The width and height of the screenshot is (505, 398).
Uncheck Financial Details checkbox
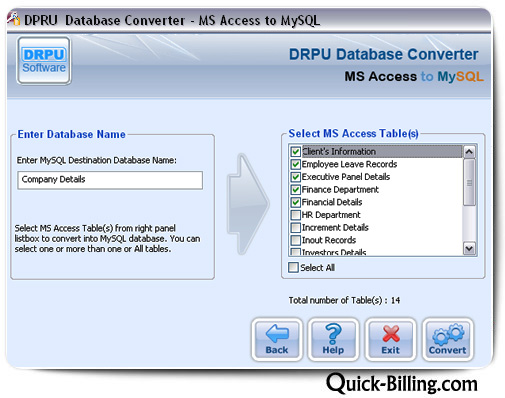(295, 202)
